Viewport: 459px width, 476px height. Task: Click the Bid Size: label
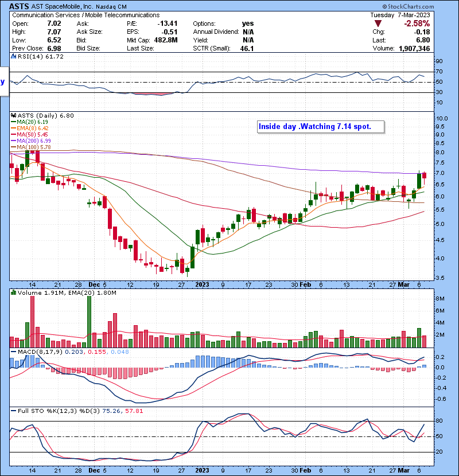click(88, 49)
